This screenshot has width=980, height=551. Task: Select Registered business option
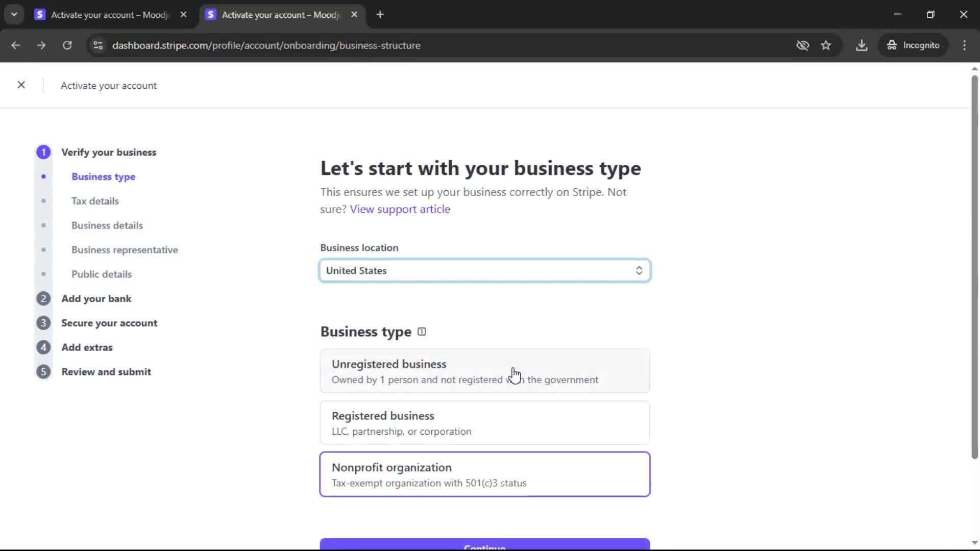(484, 422)
